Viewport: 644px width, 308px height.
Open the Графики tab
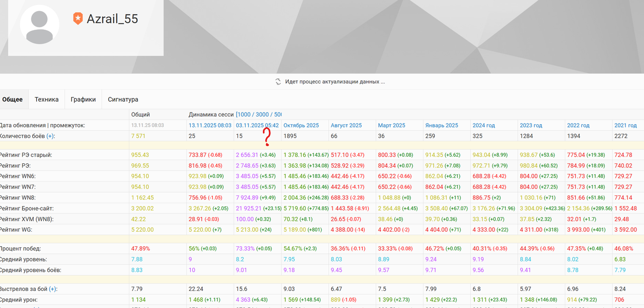83,99
